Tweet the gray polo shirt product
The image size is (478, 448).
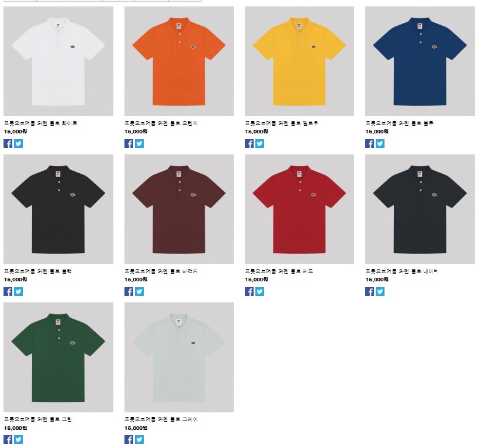click(139, 439)
